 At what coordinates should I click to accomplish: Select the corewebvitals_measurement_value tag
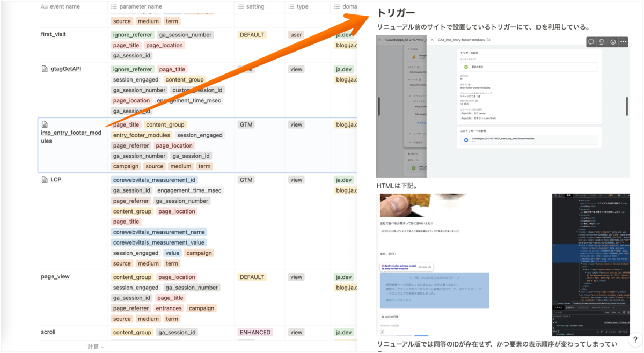[159, 242]
